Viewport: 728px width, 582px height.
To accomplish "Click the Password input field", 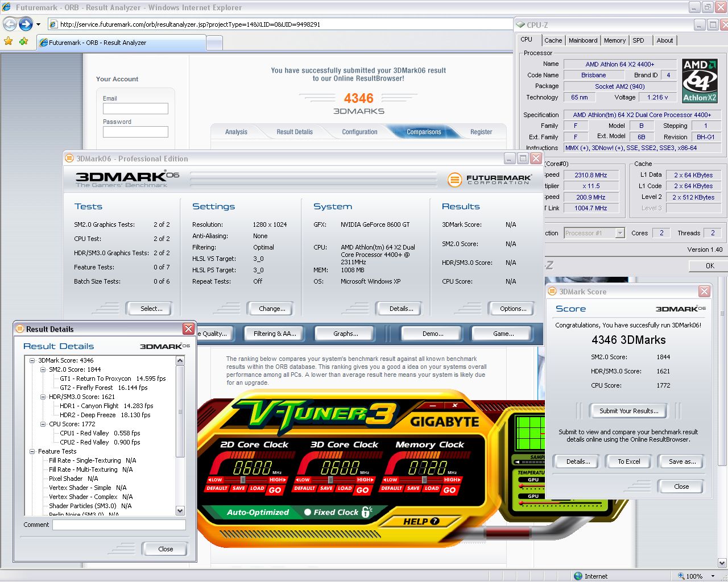I will [135, 132].
